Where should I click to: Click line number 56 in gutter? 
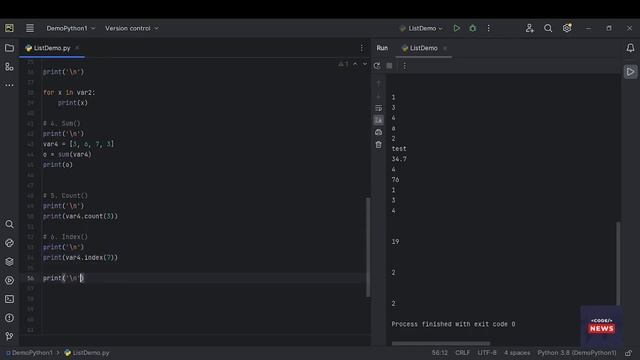(x=31, y=278)
